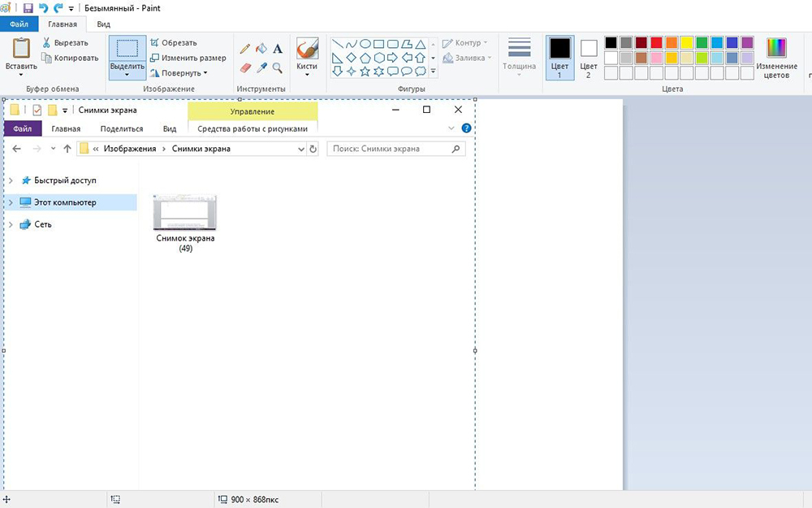Select the Magnifier tool
Screen dimensions: 812x508
coord(278,68)
